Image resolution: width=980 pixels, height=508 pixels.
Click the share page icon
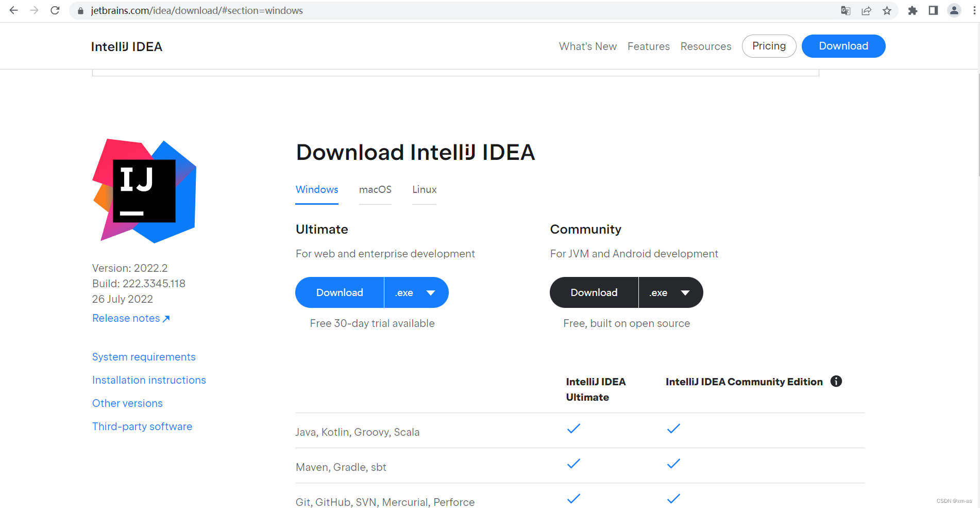tap(866, 10)
